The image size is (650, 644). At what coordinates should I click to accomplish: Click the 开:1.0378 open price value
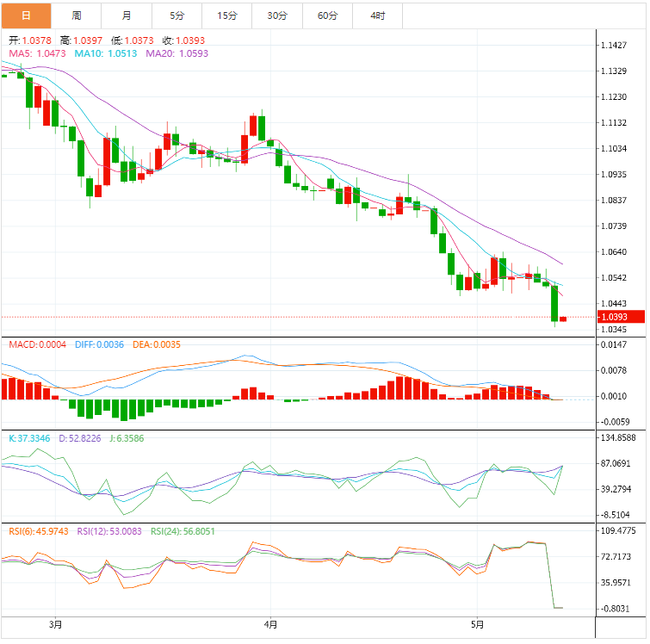coord(30,40)
